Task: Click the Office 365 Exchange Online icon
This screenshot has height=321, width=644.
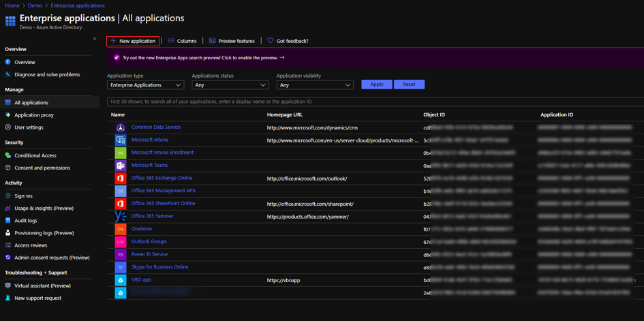Action: tap(121, 178)
